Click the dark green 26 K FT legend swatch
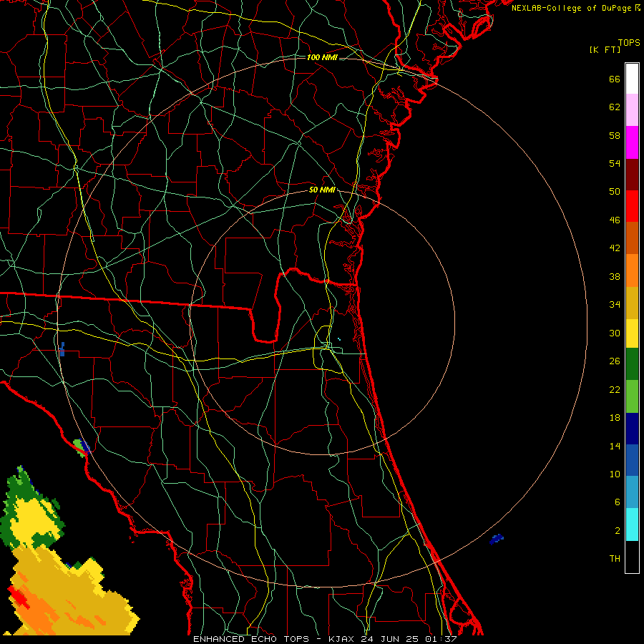Viewport: 644px width, 644px height. point(632,364)
